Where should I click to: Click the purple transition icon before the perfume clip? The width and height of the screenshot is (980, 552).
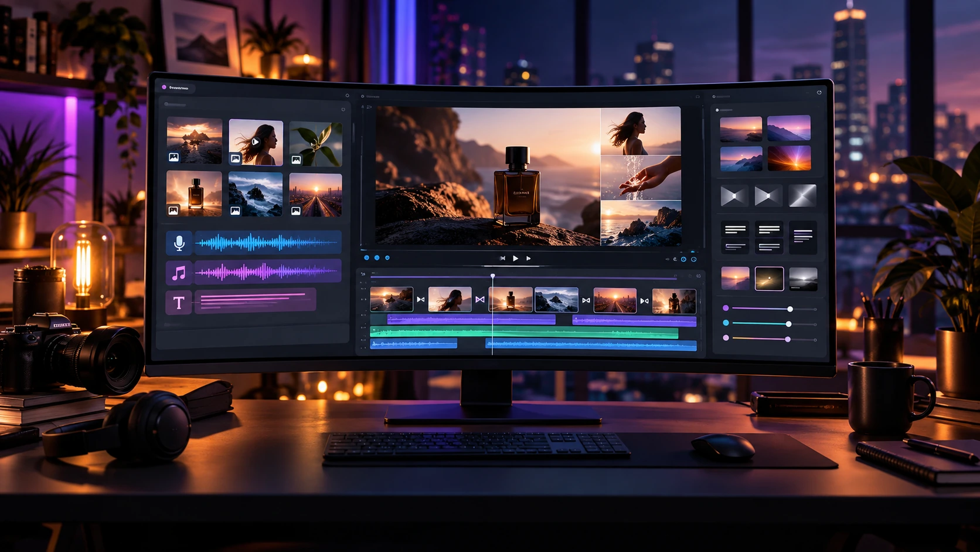click(x=480, y=300)
